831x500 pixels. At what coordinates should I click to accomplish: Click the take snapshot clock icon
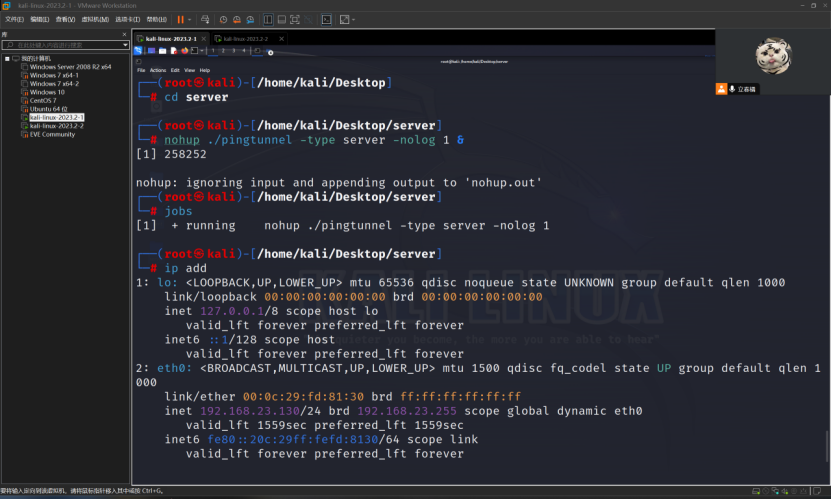tap(223, 20)
